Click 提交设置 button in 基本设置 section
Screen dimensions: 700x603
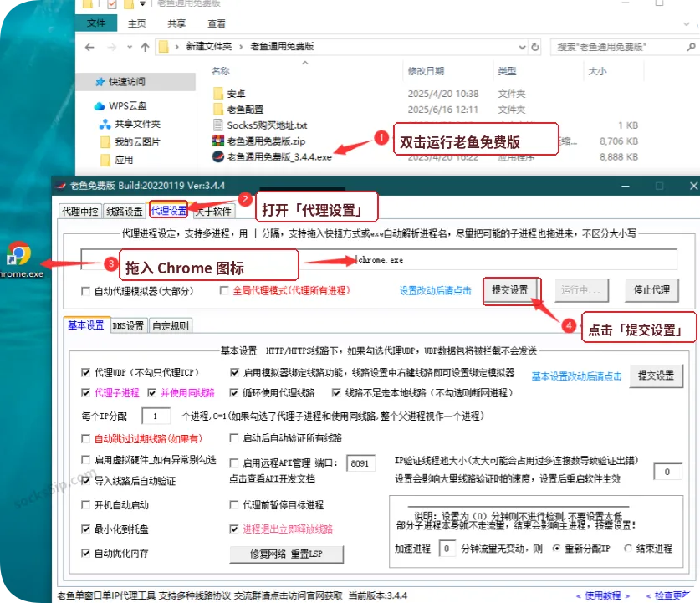[657, 376]
